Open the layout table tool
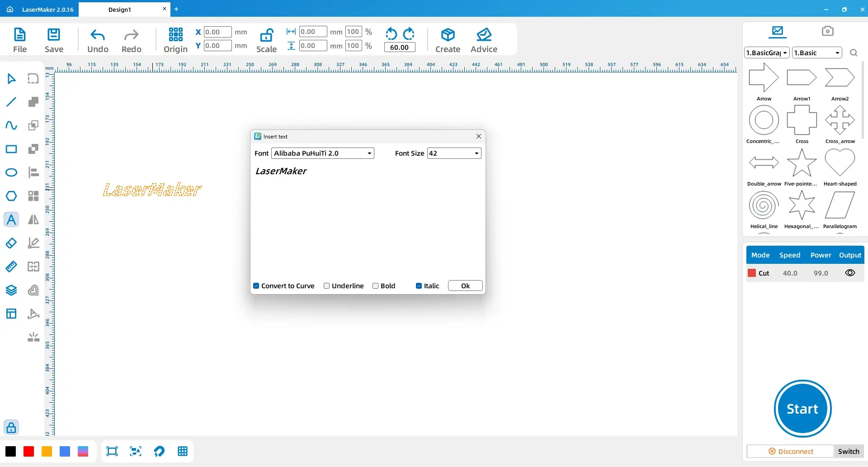Image resolution: width=868 pixels, height=467 pixels. (11, 314)
